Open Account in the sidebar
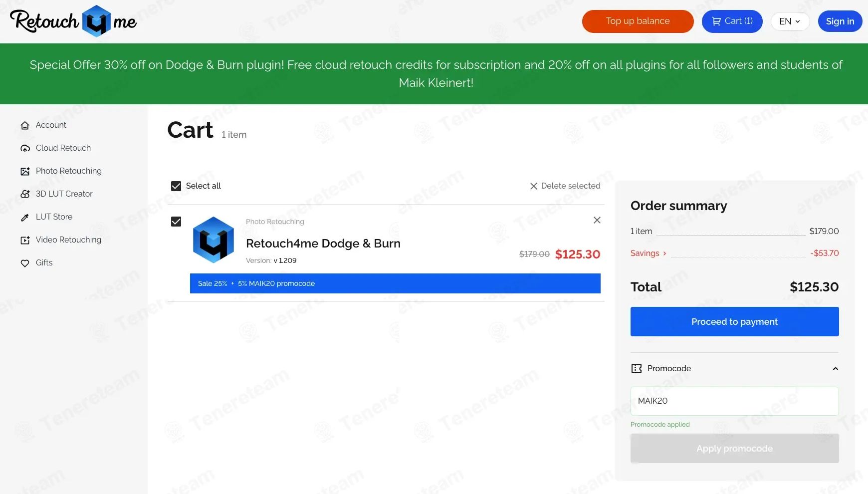This screenshot has width=868, height=494. pos(51,125)
